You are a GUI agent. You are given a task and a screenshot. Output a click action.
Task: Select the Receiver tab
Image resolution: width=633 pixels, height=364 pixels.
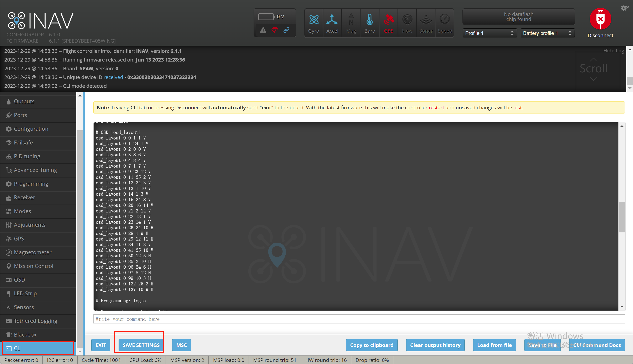coord(38,197)
